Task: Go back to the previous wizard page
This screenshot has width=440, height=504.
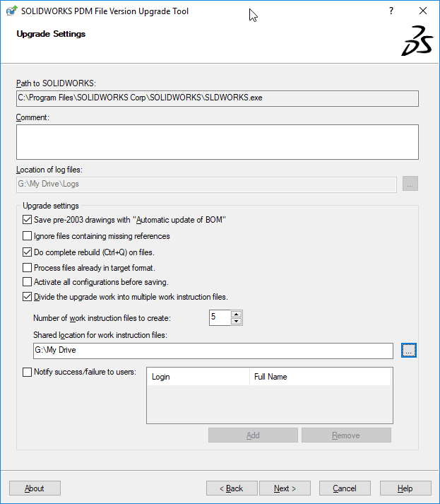Action: 232,488
